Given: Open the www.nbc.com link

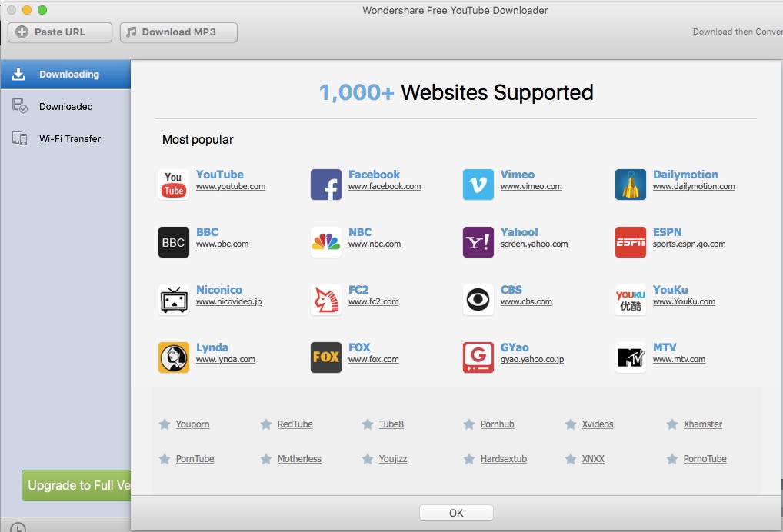Looking at the screenshot, I should point(375,244).
